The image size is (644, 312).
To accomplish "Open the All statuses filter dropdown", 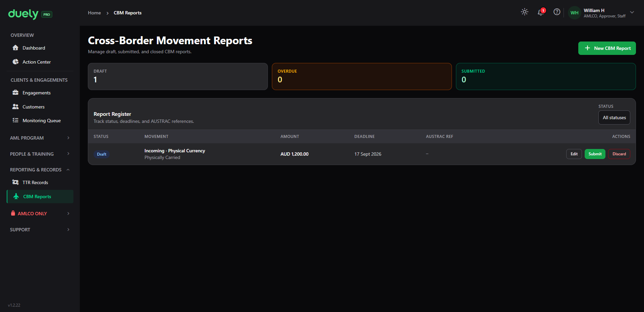I will tap(614, 118).
